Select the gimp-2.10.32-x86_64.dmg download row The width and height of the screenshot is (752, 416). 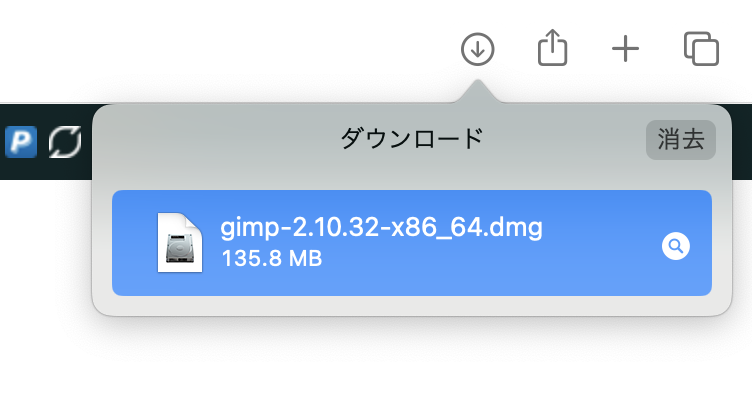click(411, 243)
